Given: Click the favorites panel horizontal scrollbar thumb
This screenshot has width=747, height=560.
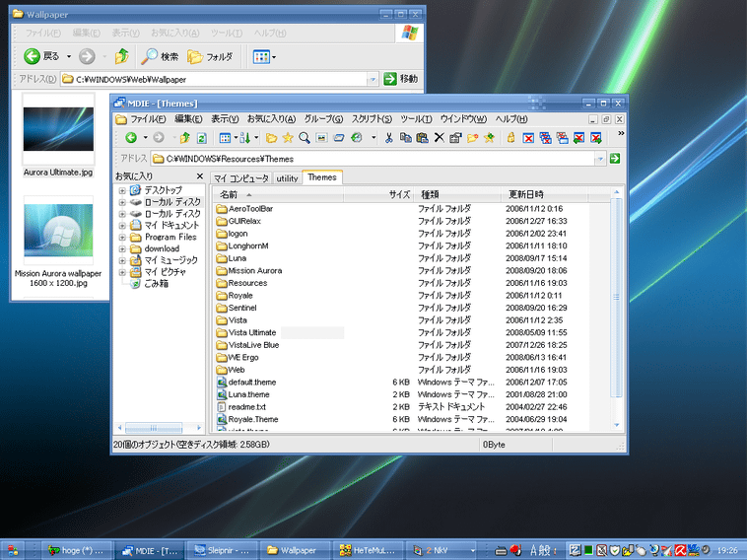Looking at the screenshot, I should (x=154, y=428).
